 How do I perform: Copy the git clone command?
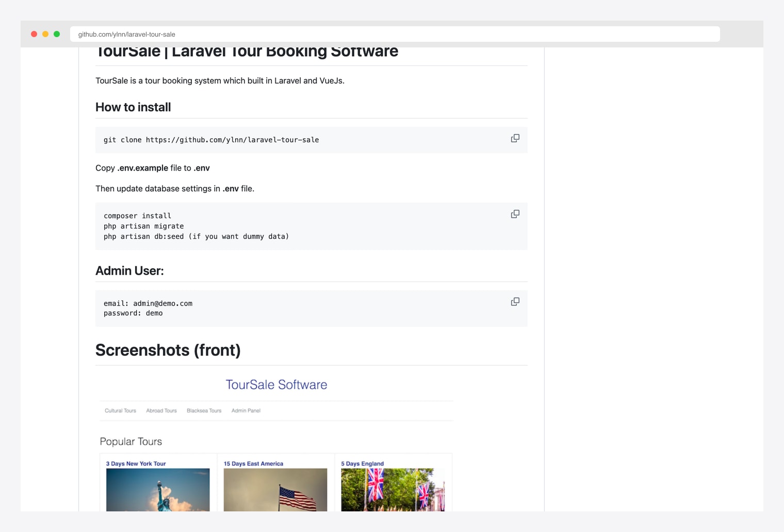(515, 138)
